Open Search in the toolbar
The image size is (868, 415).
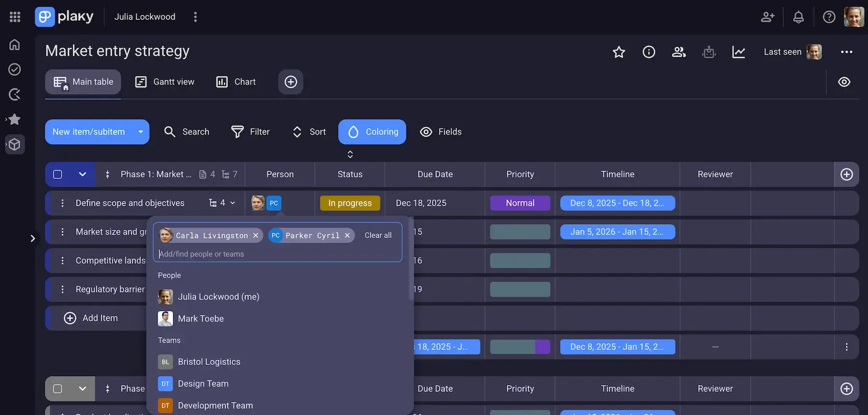(186, 132)
